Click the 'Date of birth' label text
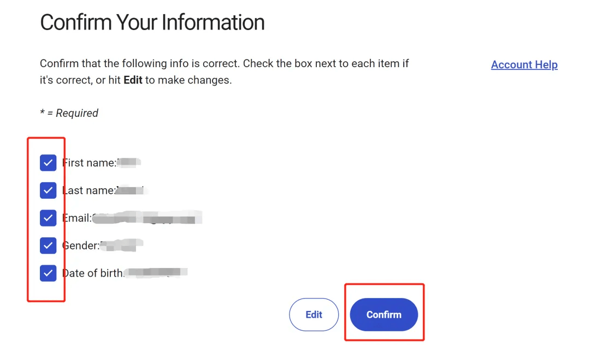 click(93, 273)
